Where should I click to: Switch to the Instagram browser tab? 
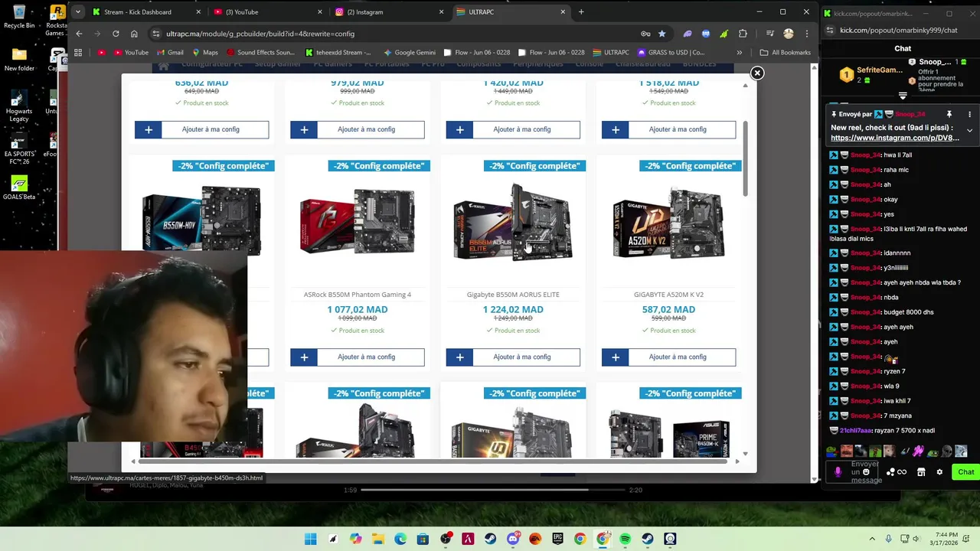point(389,11)
